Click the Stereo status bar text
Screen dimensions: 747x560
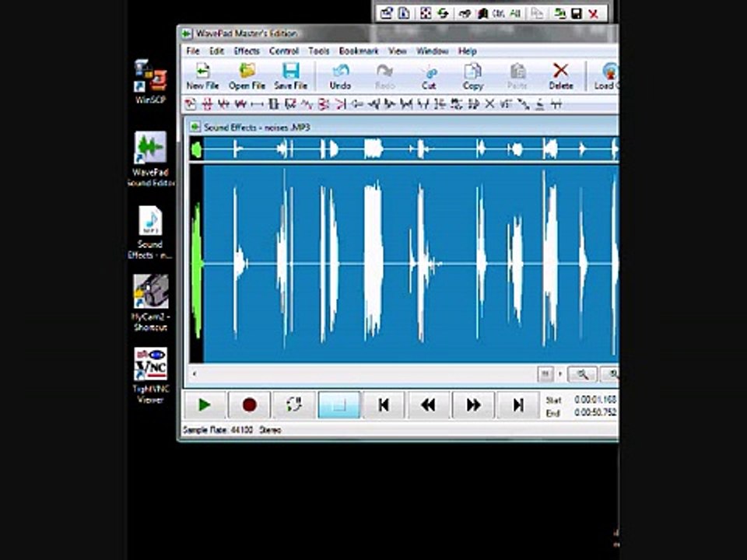[270, 430]
